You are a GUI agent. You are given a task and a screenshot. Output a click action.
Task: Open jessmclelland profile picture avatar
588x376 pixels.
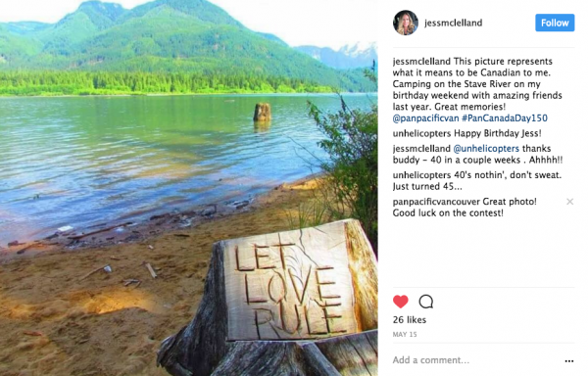[x=406, y=23]
